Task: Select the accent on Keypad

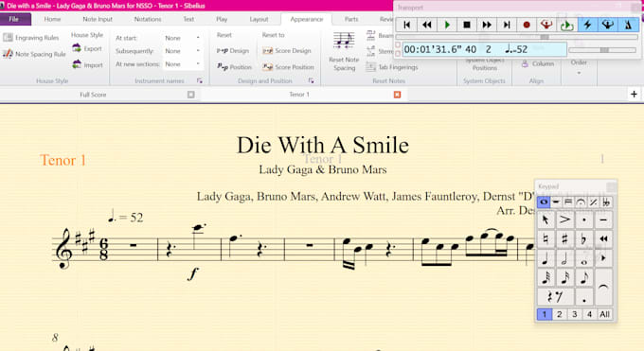Action: point(564,220)
